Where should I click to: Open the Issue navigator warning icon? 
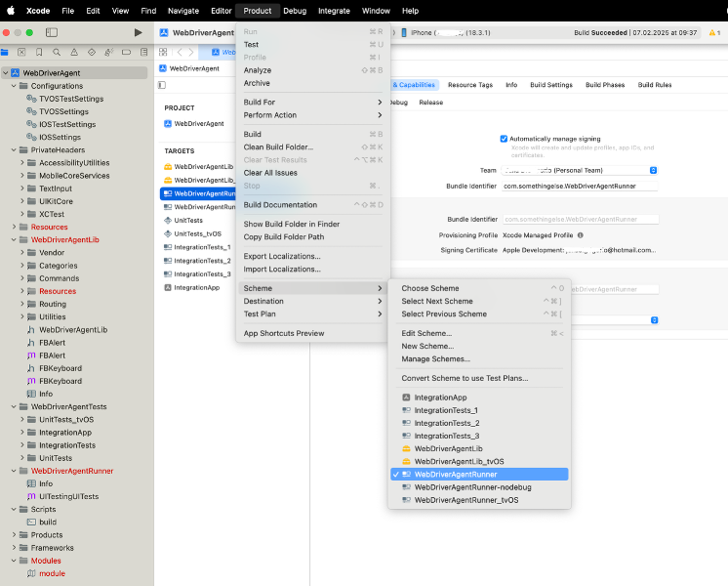[74, 52]
